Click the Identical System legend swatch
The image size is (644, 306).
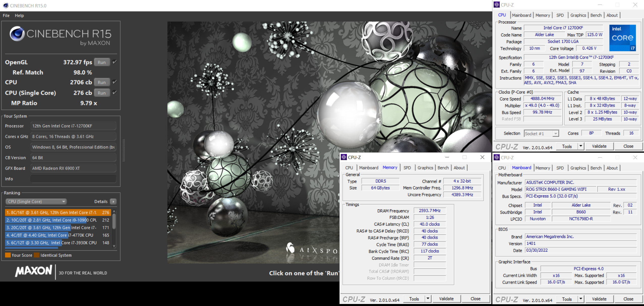tap(37, 255)
